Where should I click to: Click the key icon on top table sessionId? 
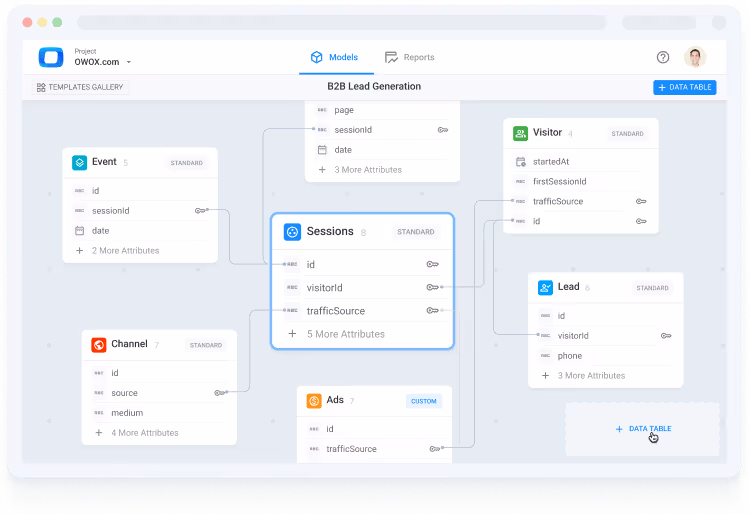tap(443, 130)
